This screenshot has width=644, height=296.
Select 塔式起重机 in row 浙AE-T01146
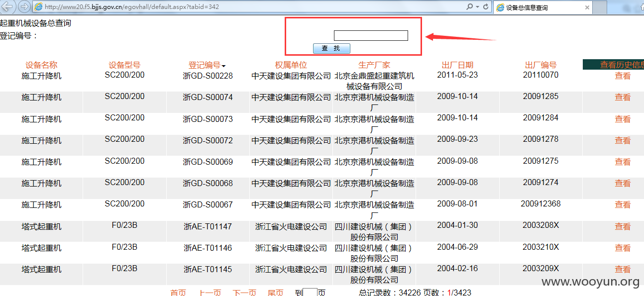pos(41,248)
